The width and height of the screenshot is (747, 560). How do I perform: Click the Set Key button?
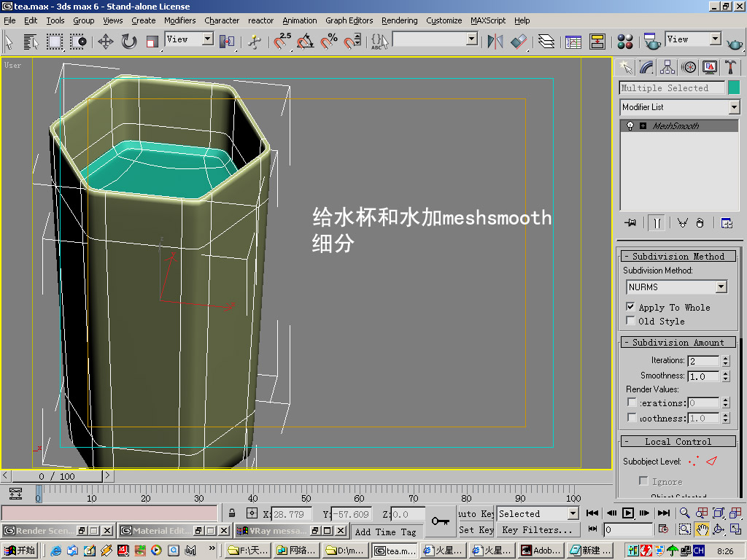[x=476, y=529]
